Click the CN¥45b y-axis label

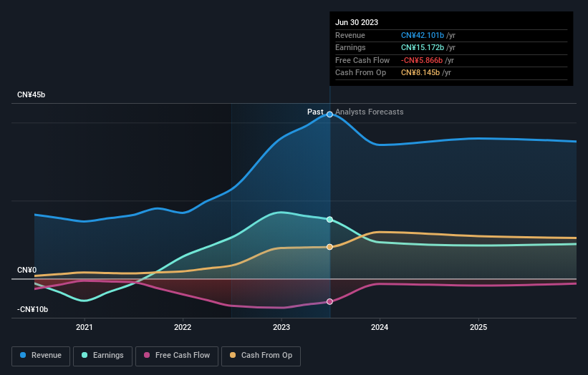click(31, 94)
